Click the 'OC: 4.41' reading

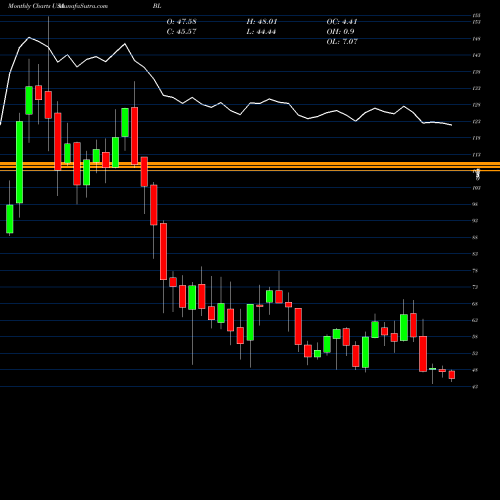coord(342,22)
